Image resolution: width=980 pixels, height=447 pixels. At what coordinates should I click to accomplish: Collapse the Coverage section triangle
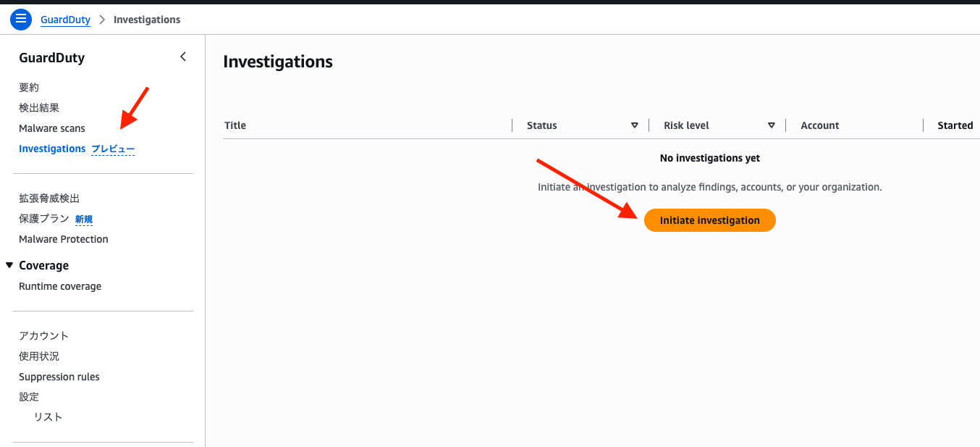(9, 265)
